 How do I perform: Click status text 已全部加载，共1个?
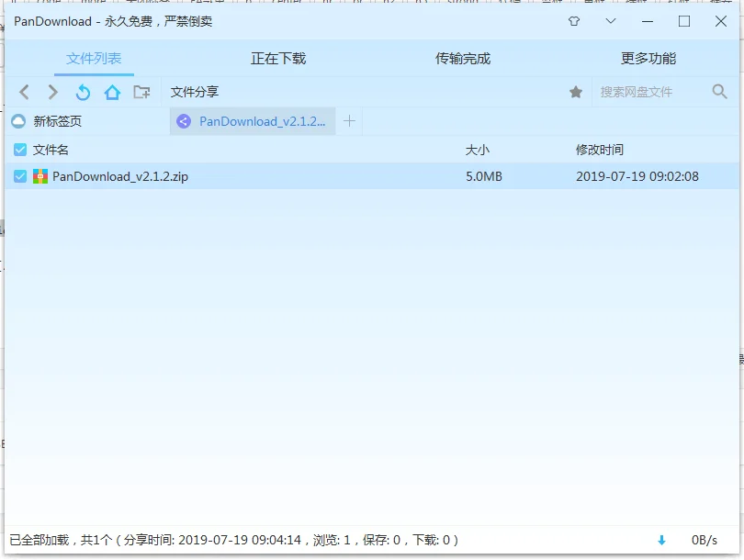(x=61, y=540)
